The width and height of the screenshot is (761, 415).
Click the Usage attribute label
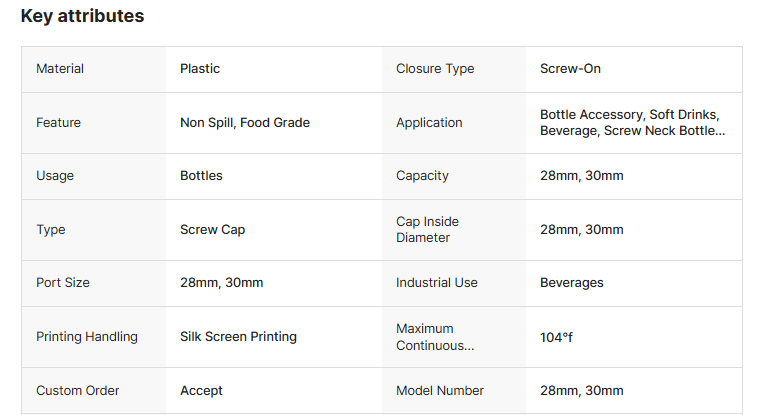pyautogui.click(x=55, y=176)
